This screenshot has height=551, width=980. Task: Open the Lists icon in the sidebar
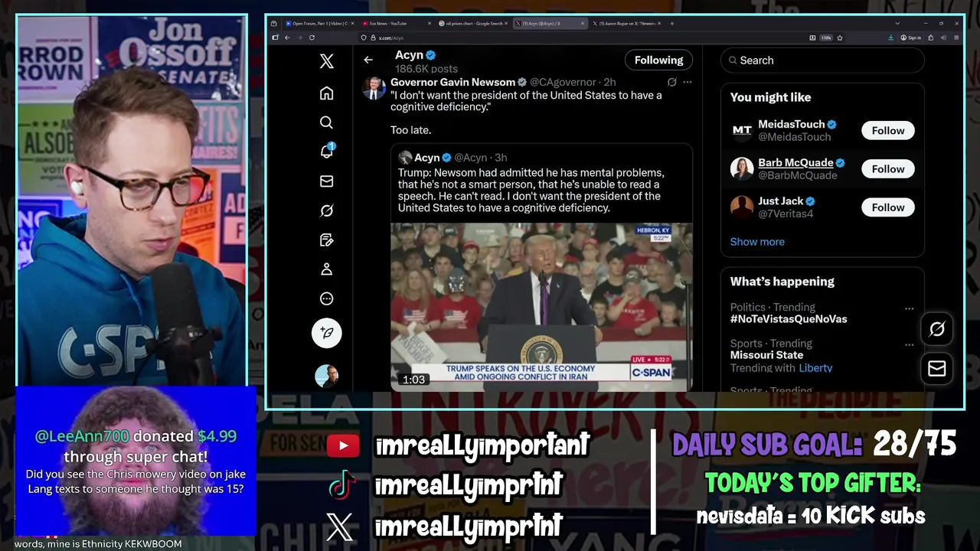coord(326,240)
